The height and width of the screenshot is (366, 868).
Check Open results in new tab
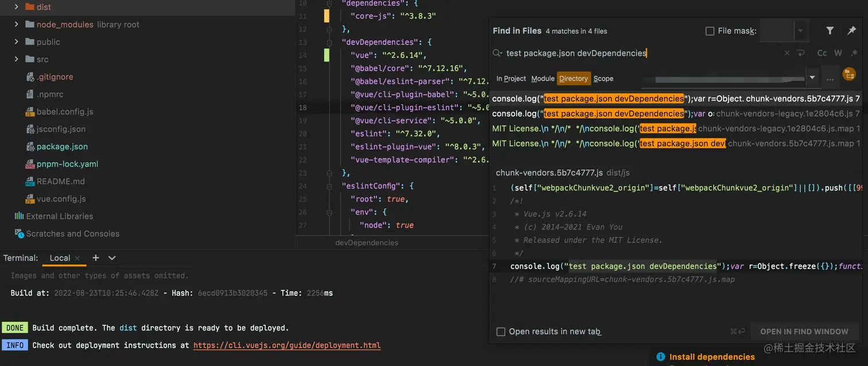(x=501, y=332)
